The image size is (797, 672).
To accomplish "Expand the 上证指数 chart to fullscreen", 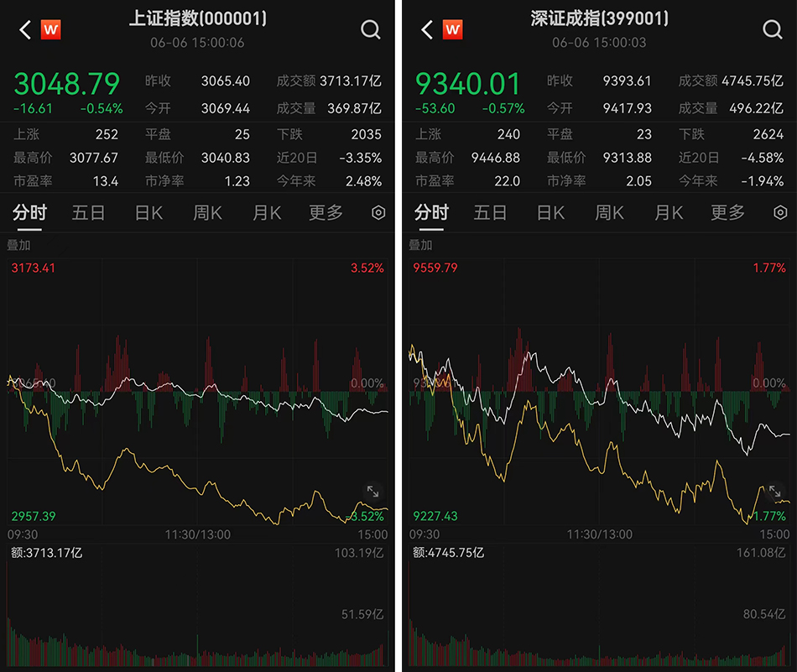I will point(373,492).
